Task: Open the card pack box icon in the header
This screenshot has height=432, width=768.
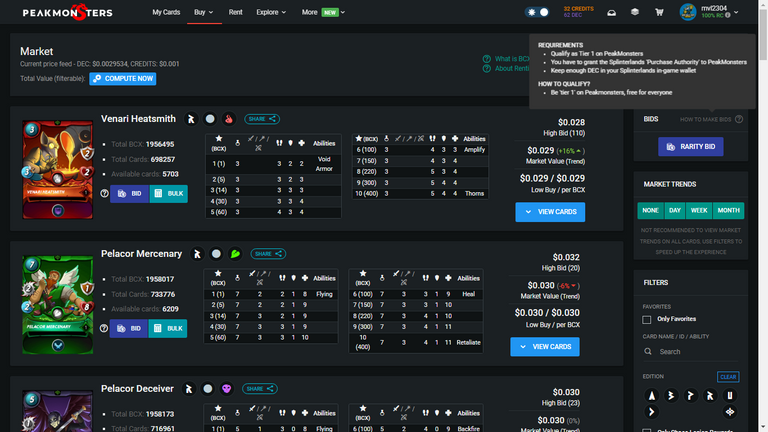Action: coord(635,12)
